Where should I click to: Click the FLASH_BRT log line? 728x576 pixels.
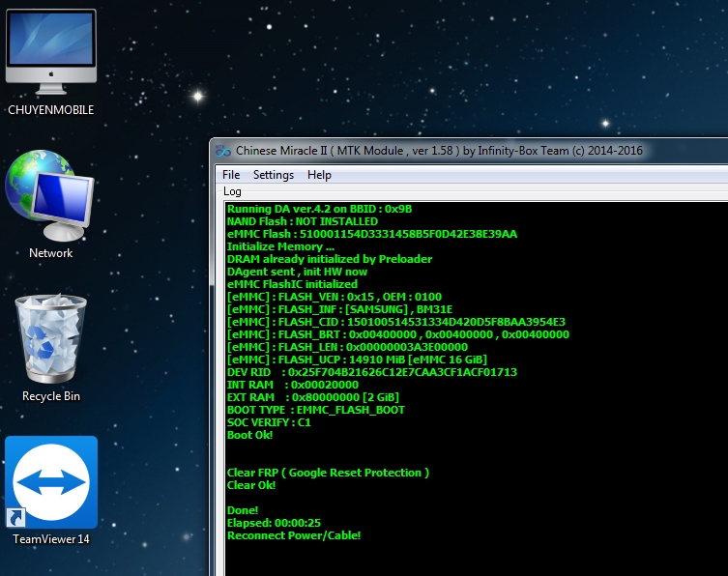point(398,334)
